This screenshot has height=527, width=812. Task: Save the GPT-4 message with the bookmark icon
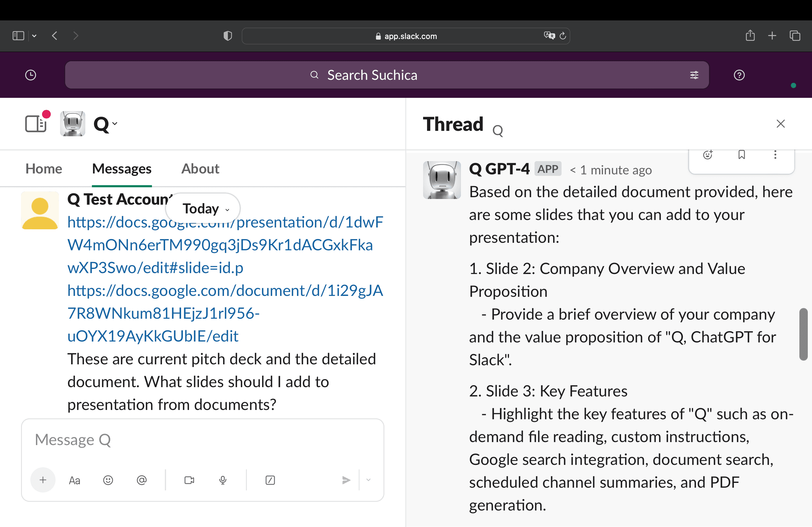click(741, 155)
